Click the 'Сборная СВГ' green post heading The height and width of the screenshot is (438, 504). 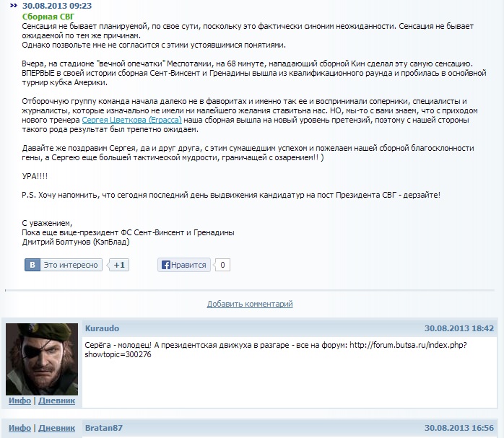48,17
